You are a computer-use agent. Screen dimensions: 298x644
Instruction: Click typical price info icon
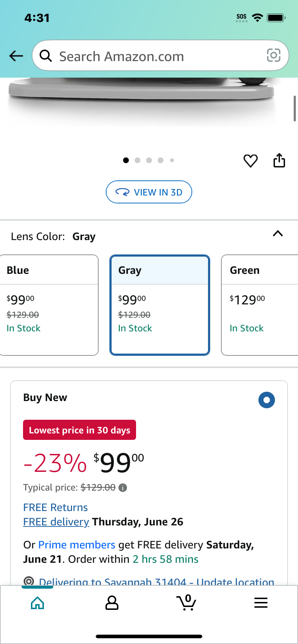(123, 488)
